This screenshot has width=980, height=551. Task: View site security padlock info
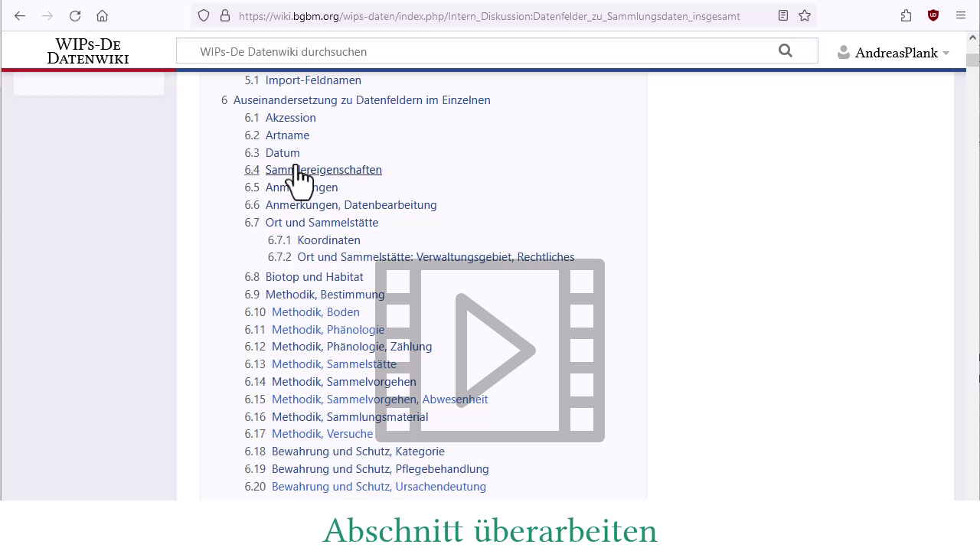click(x=225, y=15)
